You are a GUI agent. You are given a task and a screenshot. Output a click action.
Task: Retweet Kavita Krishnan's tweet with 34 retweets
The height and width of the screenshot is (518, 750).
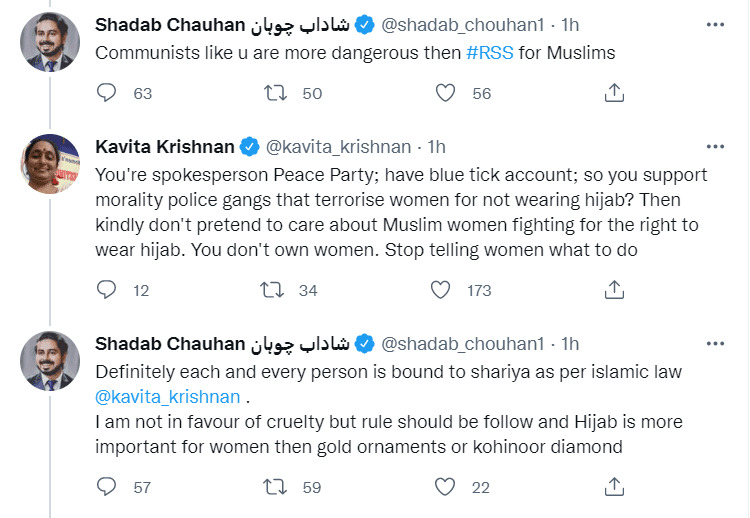[x=272, y=290]
